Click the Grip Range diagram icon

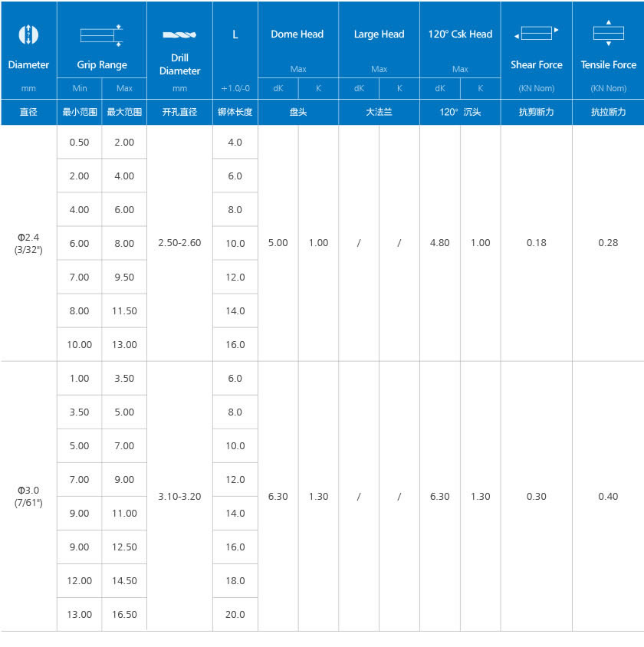(102, 34)
